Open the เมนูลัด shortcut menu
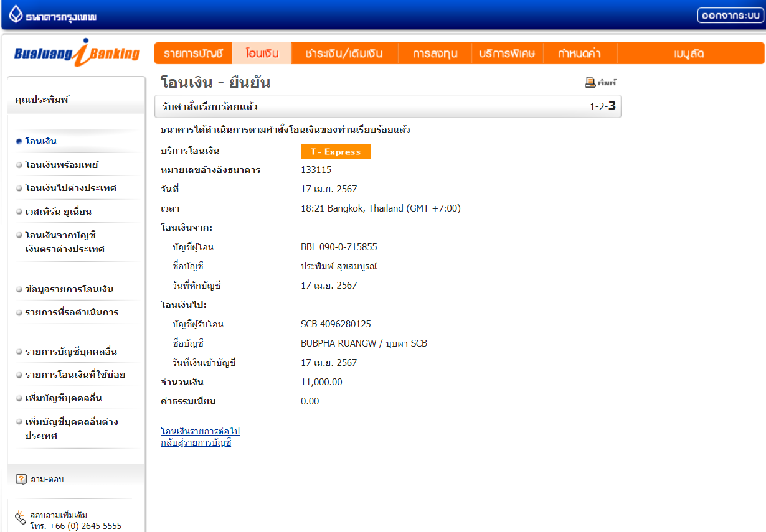The height and width of the screenshot is (532, 766). click(x=689, y=54)
